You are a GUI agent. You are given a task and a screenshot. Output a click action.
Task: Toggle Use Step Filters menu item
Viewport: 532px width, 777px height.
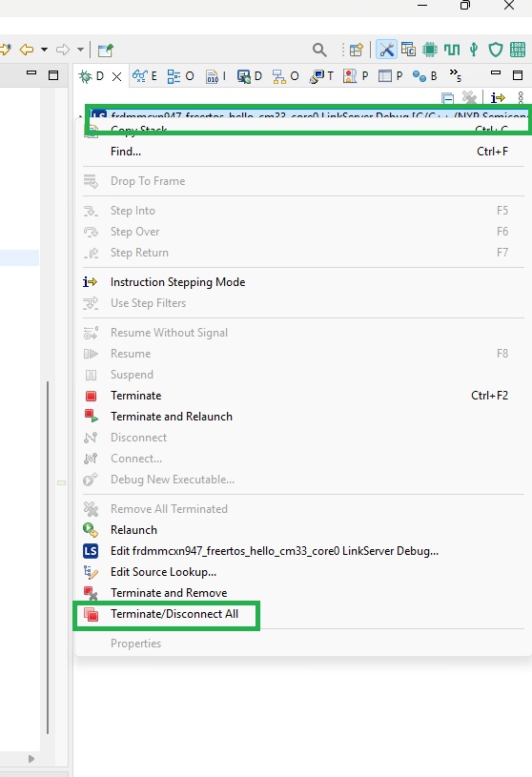pos(303,303)
